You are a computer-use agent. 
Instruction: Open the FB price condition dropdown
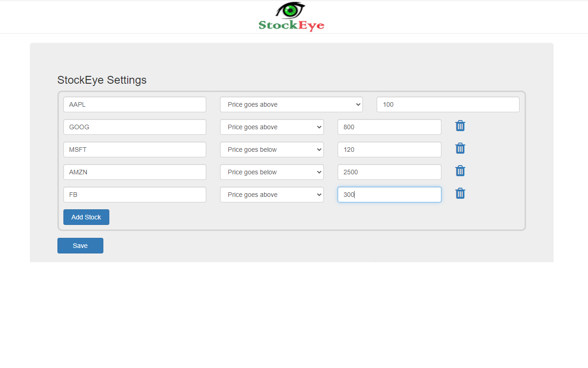pos(272,195)
